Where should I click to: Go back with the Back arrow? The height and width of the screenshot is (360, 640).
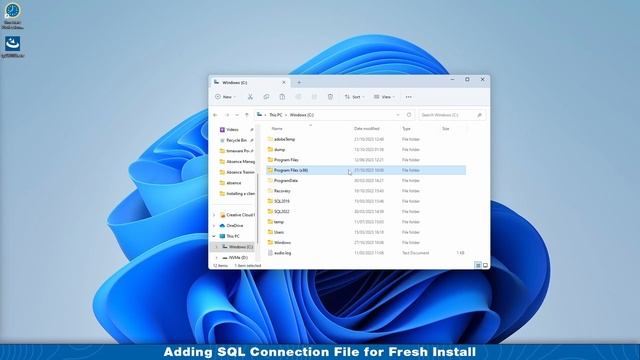tap(216, 115)
